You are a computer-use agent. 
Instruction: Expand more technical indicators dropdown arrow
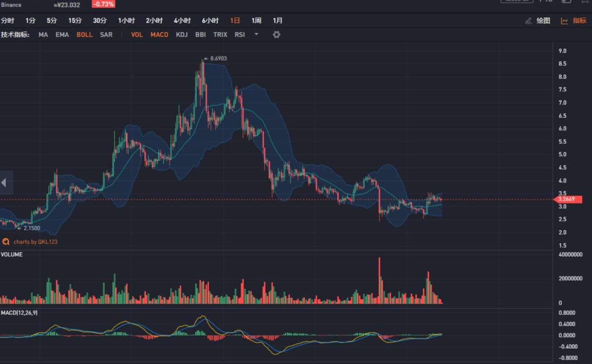(x=256, y=34)
